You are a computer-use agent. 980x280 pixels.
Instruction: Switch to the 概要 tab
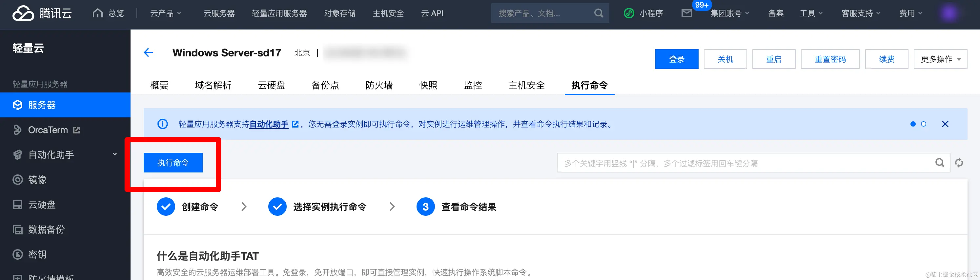point(159,85)
